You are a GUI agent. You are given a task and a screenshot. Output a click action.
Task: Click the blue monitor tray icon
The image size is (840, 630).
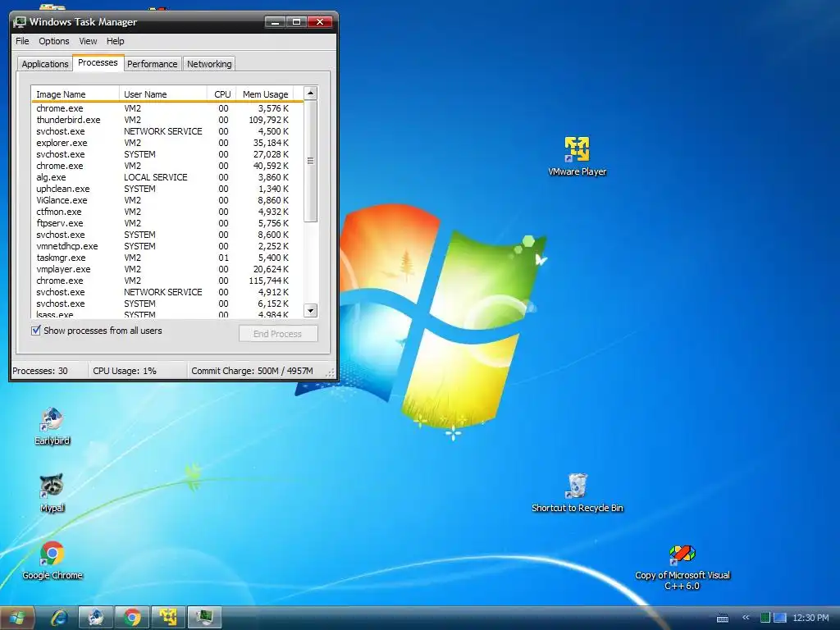click(779, 618)
